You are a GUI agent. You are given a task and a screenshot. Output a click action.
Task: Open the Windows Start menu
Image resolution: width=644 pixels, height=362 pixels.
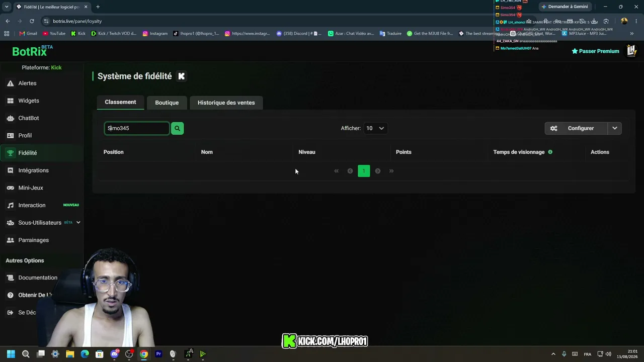(11, 354)
